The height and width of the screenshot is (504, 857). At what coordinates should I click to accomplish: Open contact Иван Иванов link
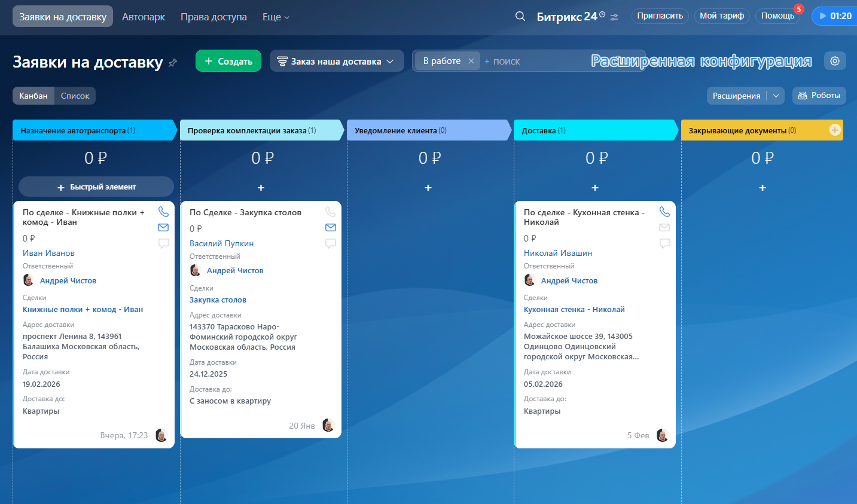coord(48,253)
